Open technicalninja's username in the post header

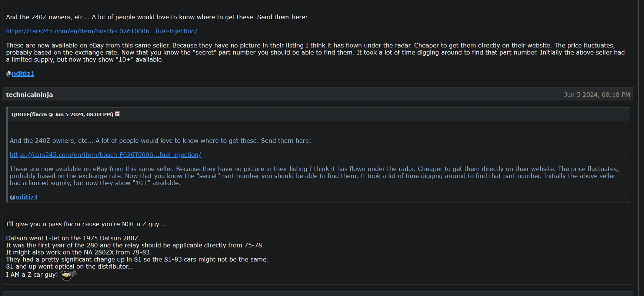[29, 95]
